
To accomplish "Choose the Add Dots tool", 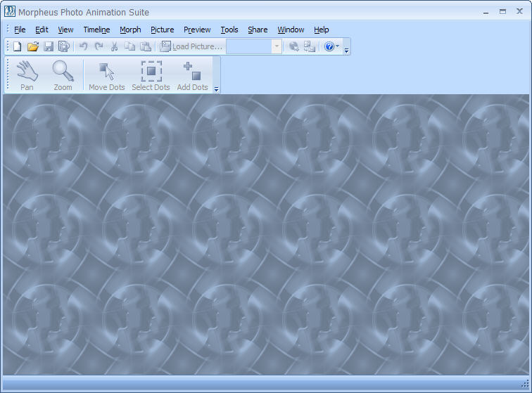I will (192, 75).
